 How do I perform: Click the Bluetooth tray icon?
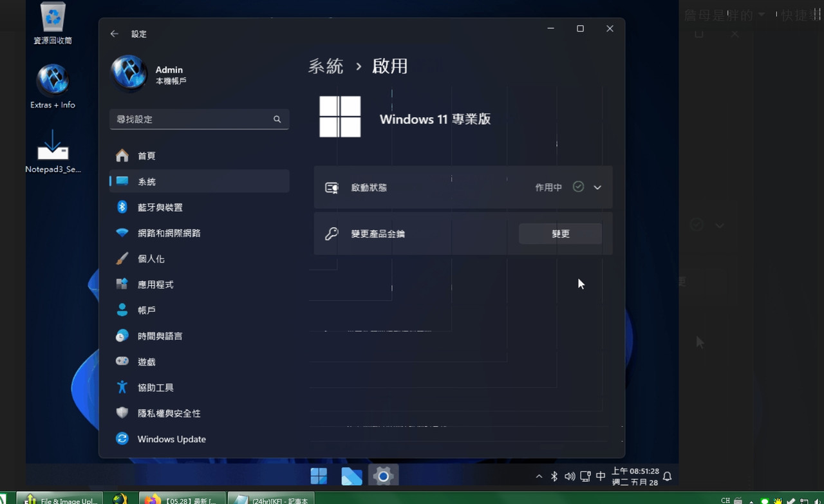click(554, 476)
